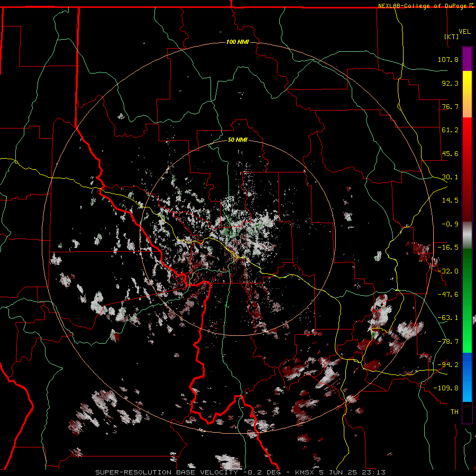The image size is (476, 476).
Task: Pick the black TH segment of the color bar
Action: [x=467, y=412]
